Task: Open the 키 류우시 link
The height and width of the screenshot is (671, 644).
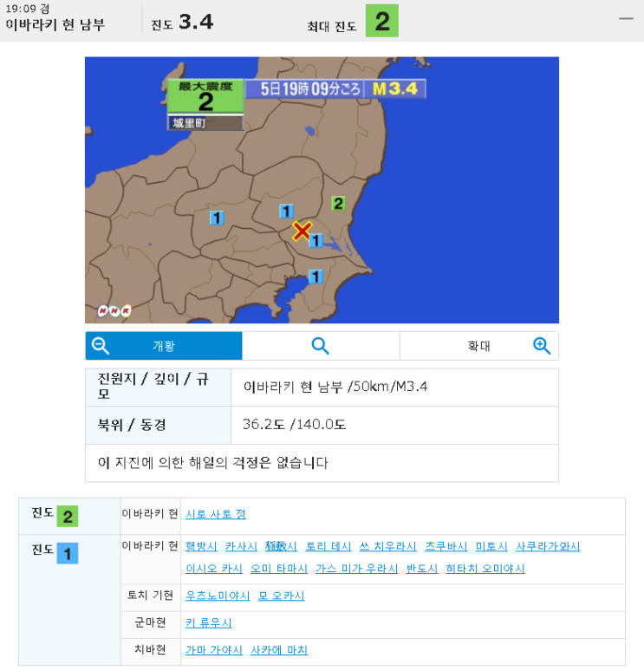Action: click(x=208, y=623)
